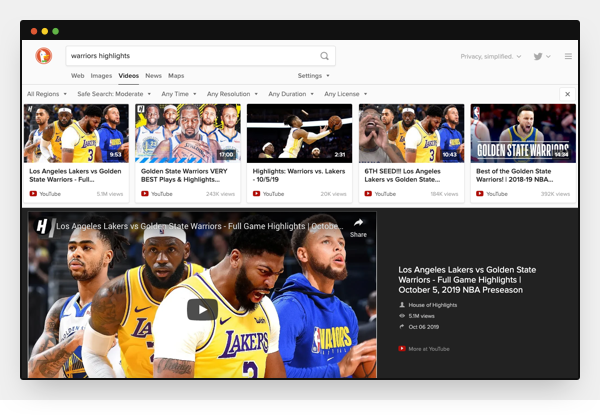Click the yellow minimize window button
Screen dimensions: 600x415
(45, 31)
